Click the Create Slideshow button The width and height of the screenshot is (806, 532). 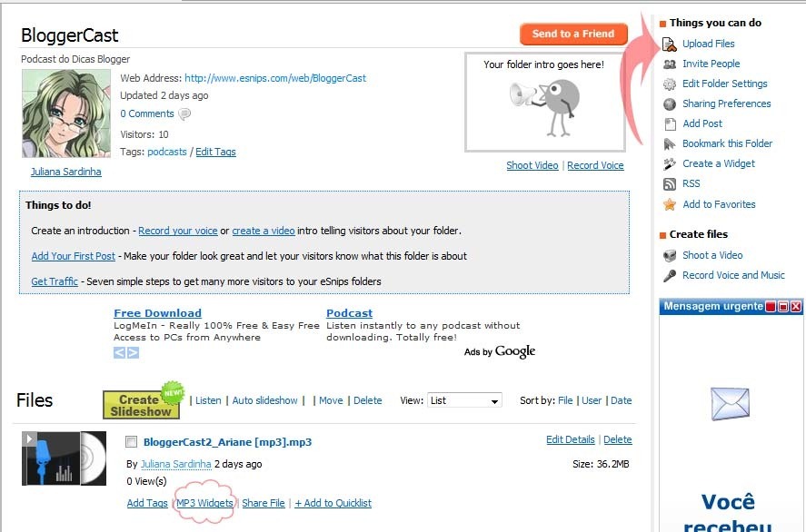[141, 405]
